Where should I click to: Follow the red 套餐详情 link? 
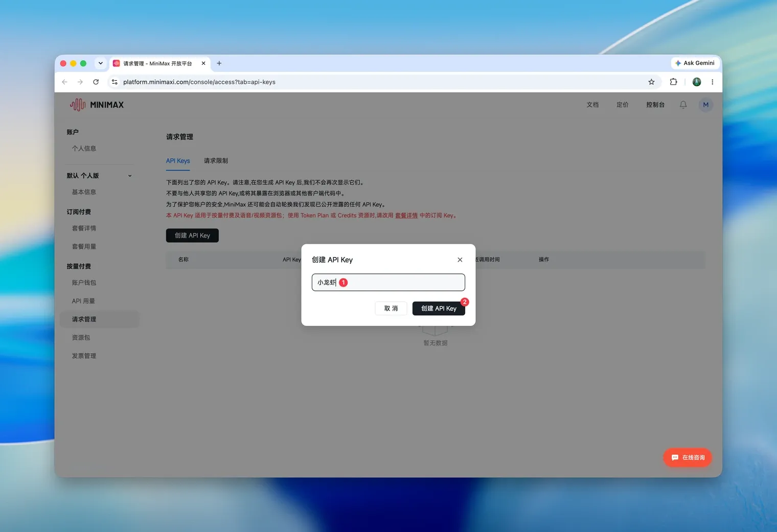click(x=406, y=216)
